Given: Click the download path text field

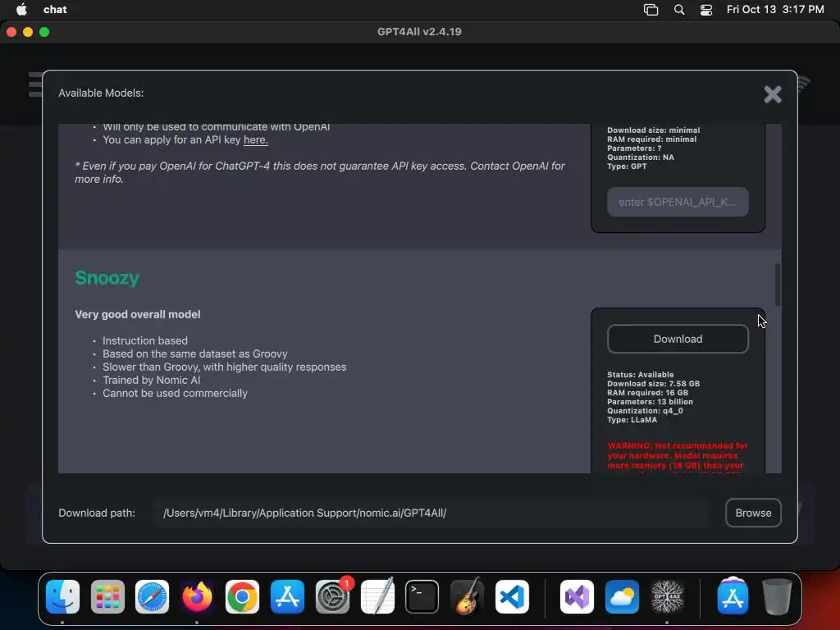Looking at the screenshot, I should 430,513.
